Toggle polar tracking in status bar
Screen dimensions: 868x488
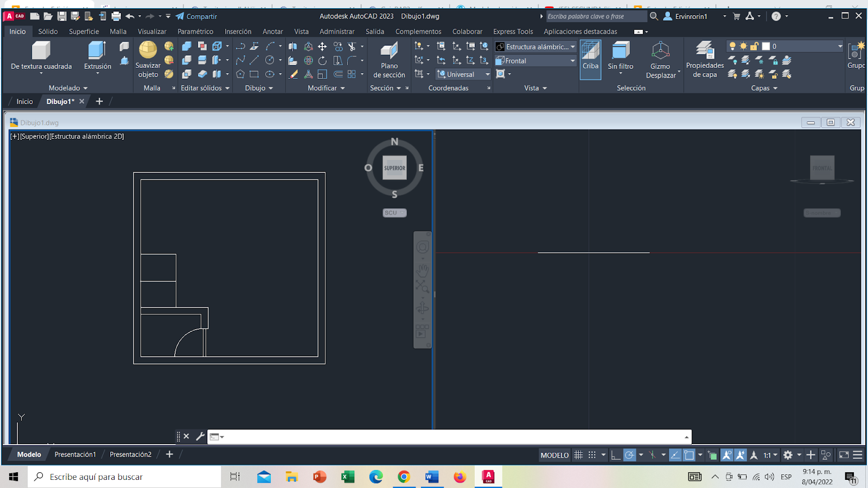click(x=629, y=455)
